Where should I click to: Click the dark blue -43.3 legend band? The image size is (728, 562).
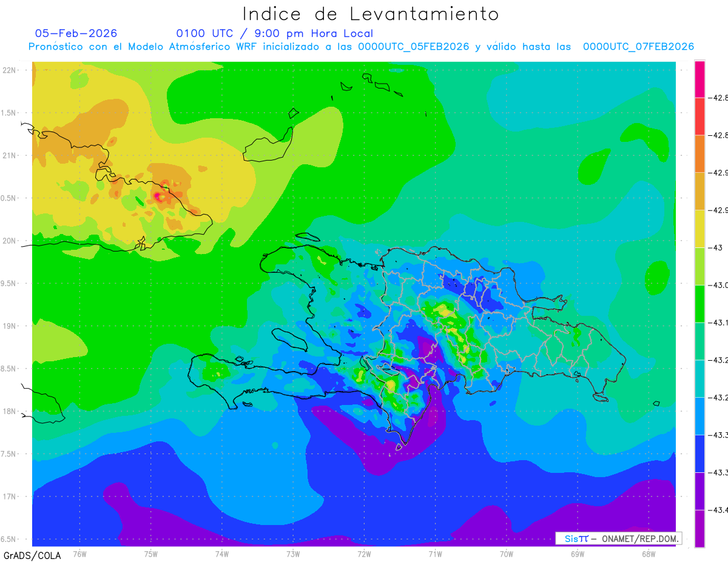[x=699, y=453]
